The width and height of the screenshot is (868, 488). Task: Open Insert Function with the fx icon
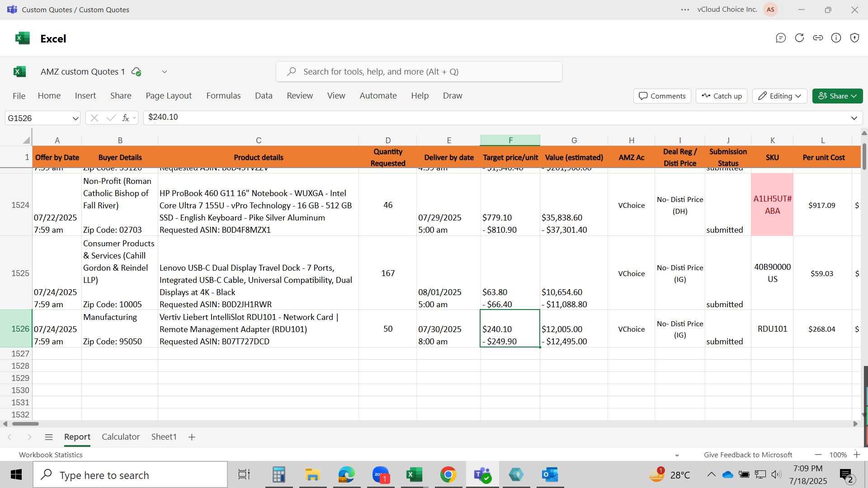126,118
